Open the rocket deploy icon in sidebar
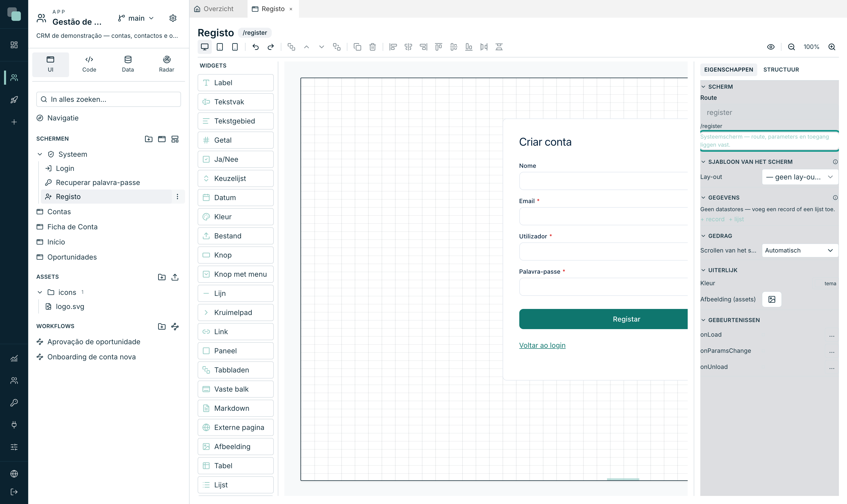This screenshot has height=504, width=847. pos(14,100)
